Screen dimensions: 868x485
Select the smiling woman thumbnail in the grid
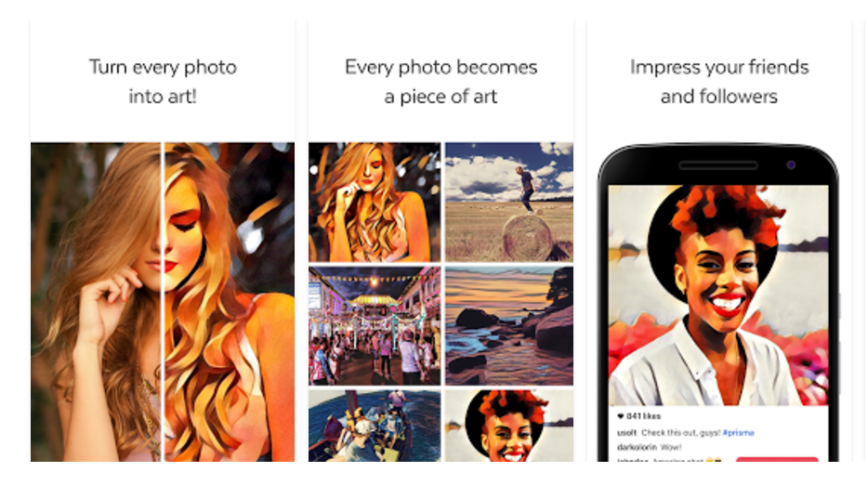pos(509,426)
